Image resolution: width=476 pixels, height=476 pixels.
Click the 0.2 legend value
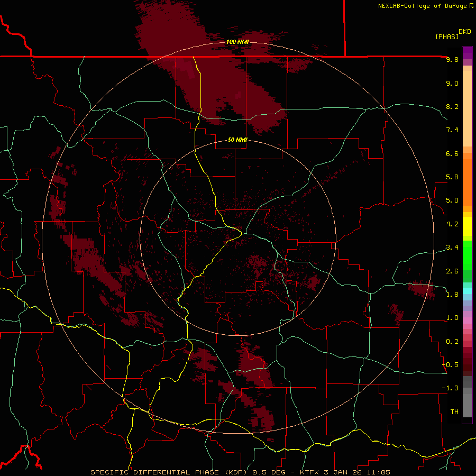(x=452, y=342)
